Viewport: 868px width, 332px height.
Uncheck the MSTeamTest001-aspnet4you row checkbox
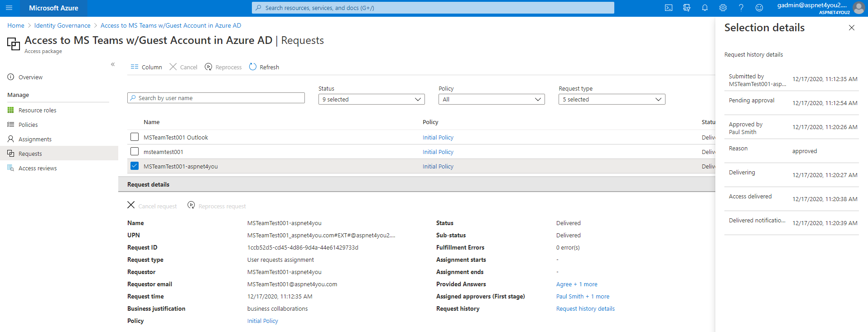tap(135, 166)
